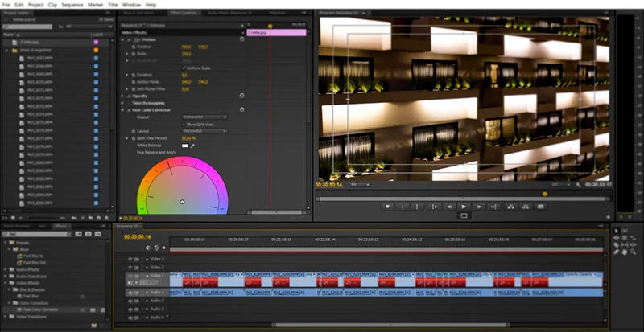Select the Rolling Edit tool
Screen dimensions: 644x332
tap(625, 238)
